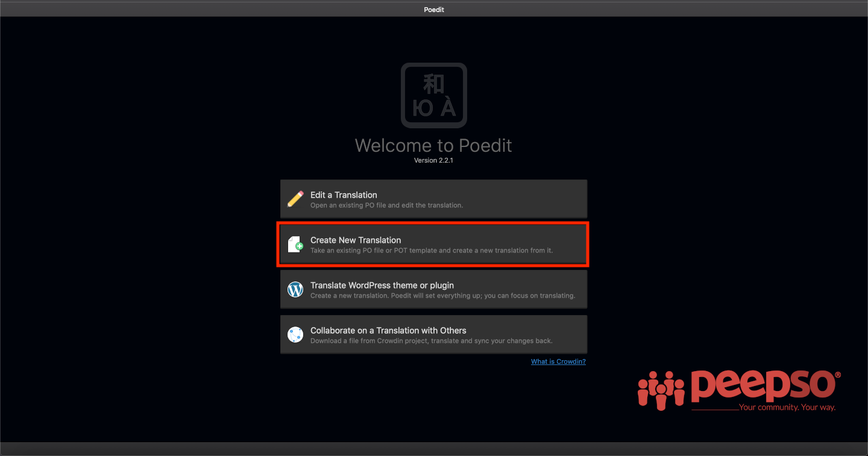Screen dimensions: 868x456
Task: Choose Create New Translation
Action: click(x=434, y=244)
